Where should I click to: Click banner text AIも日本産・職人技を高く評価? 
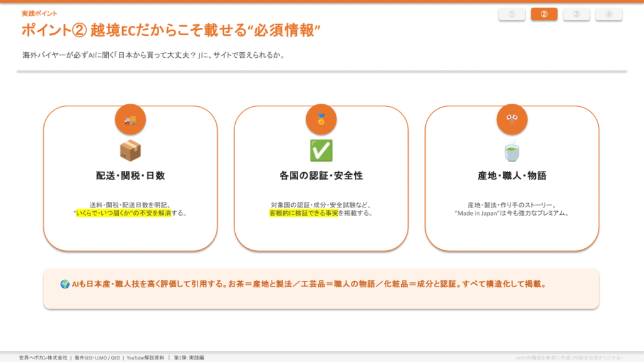[309, 284]
